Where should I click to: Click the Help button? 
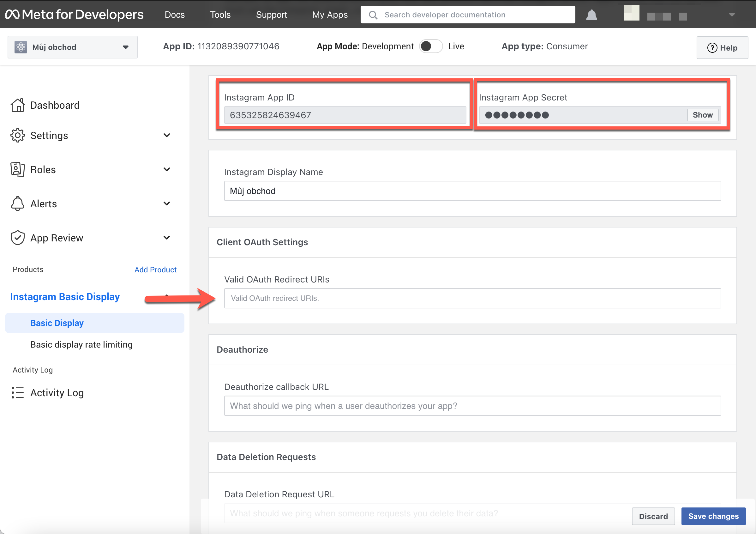tap(722, 48)
